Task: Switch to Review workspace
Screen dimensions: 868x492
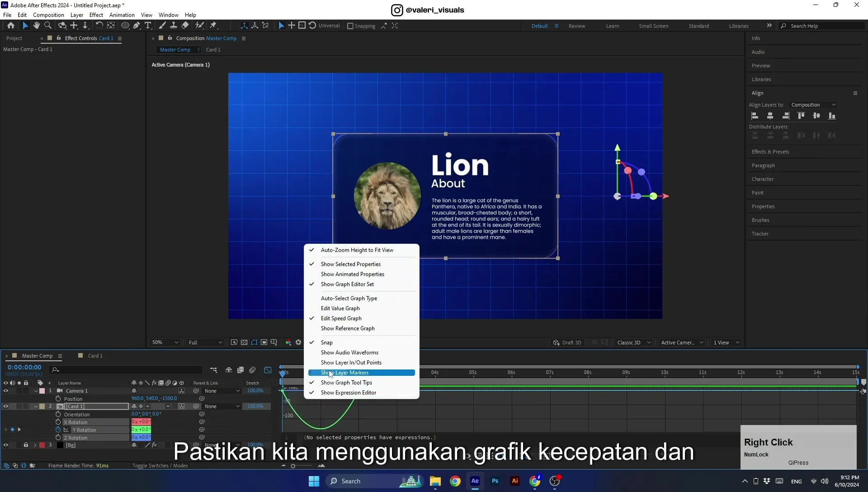Action: pyautogui.click(x=576, y=26)
